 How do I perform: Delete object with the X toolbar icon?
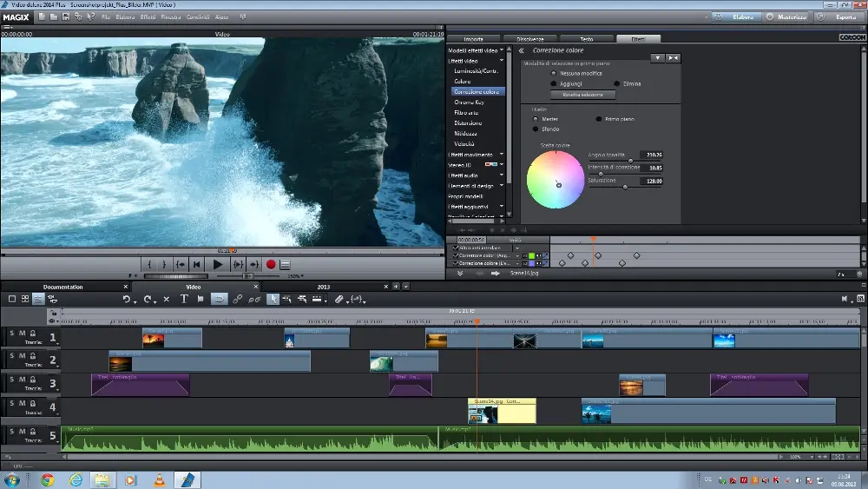(166, 299)
